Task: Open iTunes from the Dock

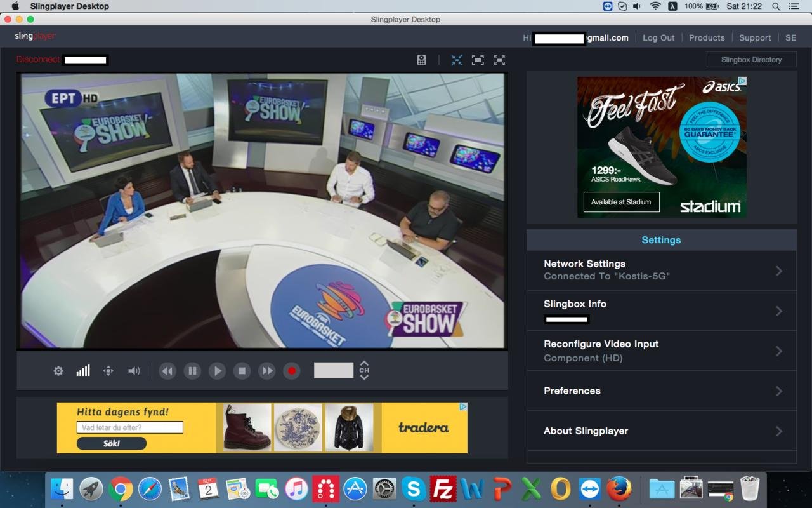Action: click(x=296, y=489)
